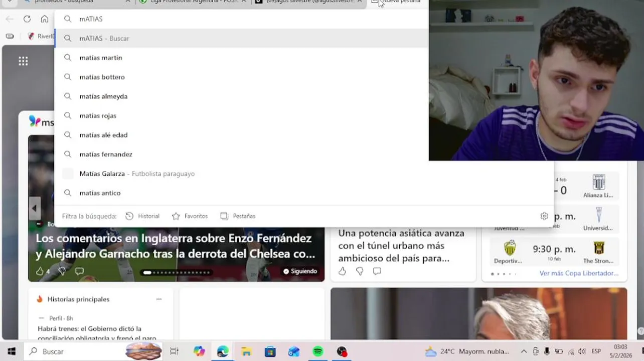Click the Deportivo team crest
The height and width of the screenshot is (361, 644).
pos(510,248)
